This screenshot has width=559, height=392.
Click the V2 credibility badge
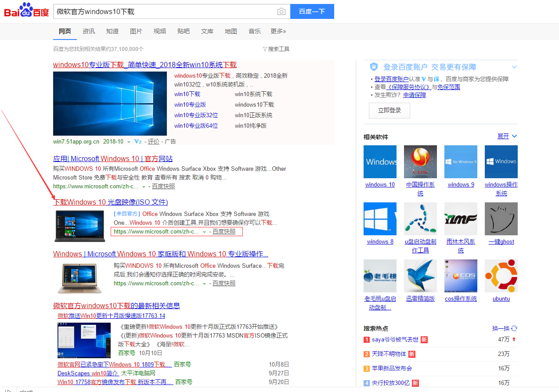138,142
